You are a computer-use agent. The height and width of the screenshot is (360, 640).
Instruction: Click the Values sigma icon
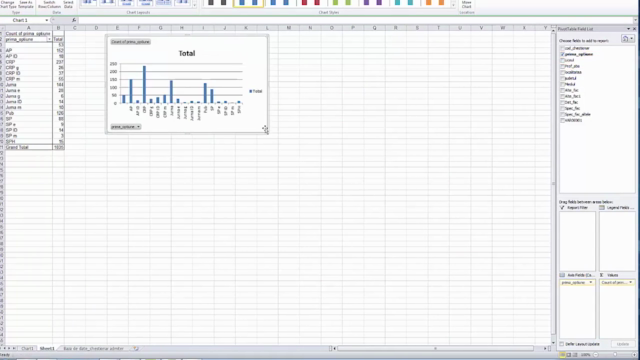click(x=602, y=275)
